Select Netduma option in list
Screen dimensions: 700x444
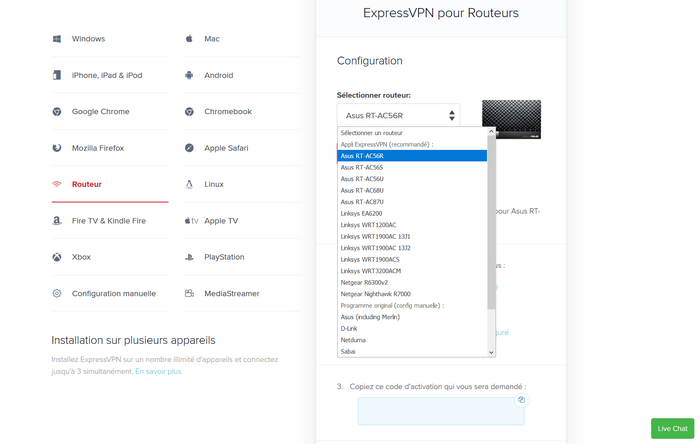[x=412, y=340]
